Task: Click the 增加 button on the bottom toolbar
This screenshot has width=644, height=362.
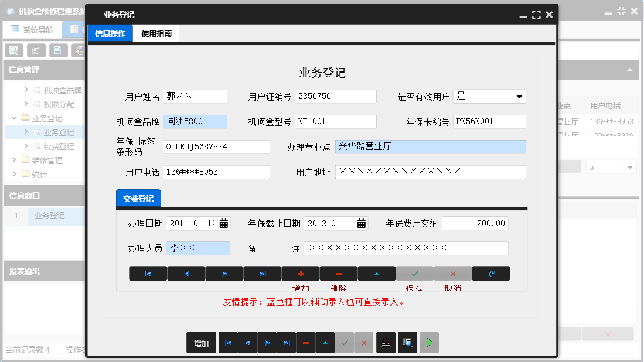Action: [201, 343]
